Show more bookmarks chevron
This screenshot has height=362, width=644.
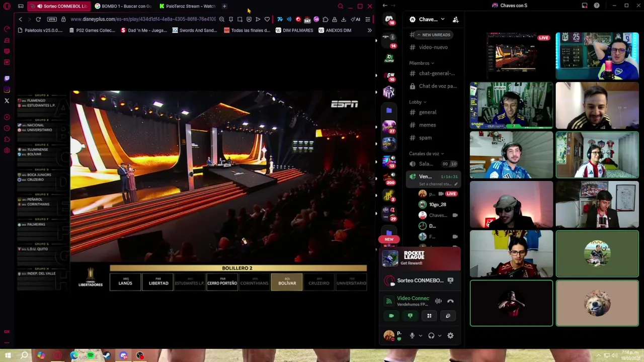pyautogui.click(x=370, y=30)
